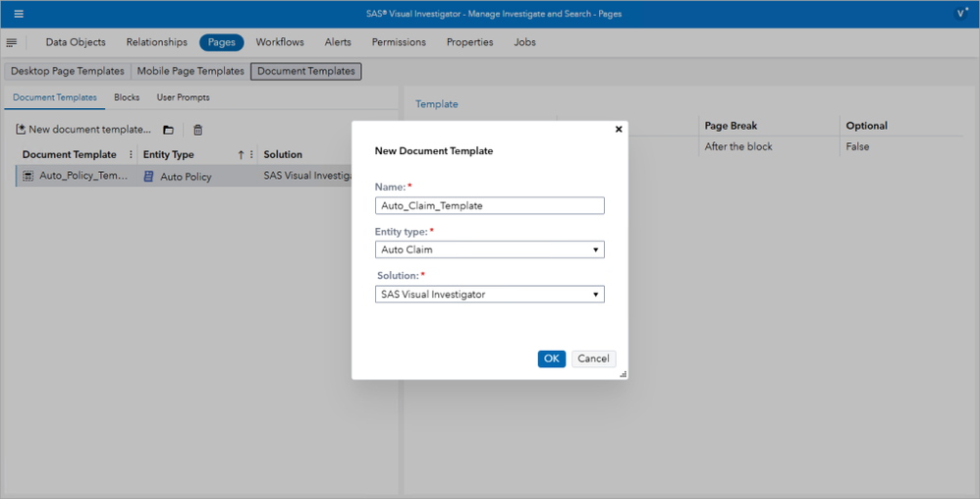The height and width of the screenshot is (499, 980).
Task: Open Document Template column options menu
Action: point(131,154)
